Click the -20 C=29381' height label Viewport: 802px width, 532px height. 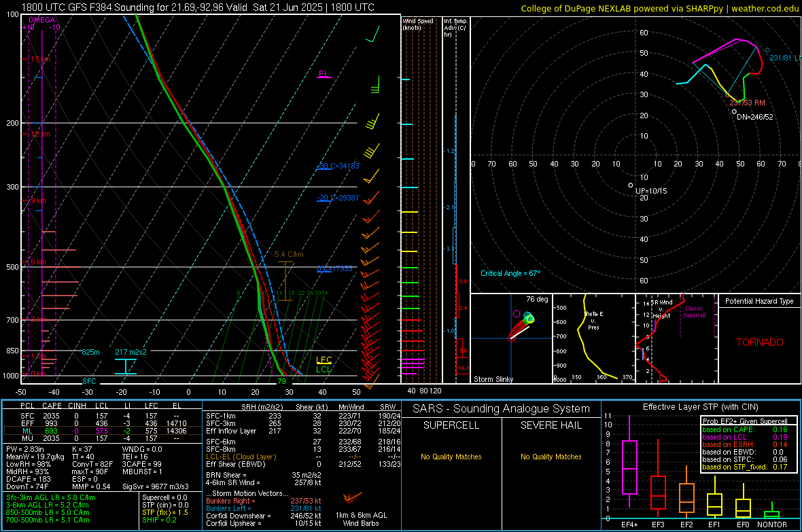tap(338, 198)
